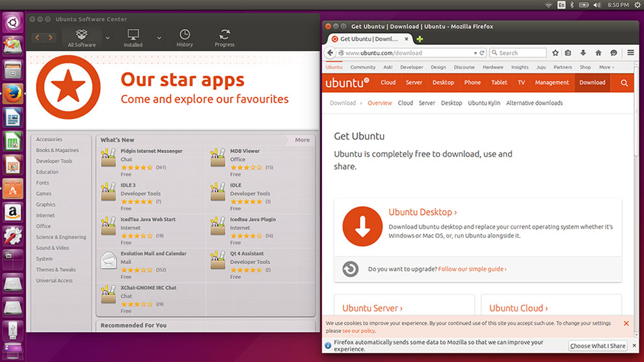
Task: Expand the All Software dropdown arrow
Action: point(107,38)
